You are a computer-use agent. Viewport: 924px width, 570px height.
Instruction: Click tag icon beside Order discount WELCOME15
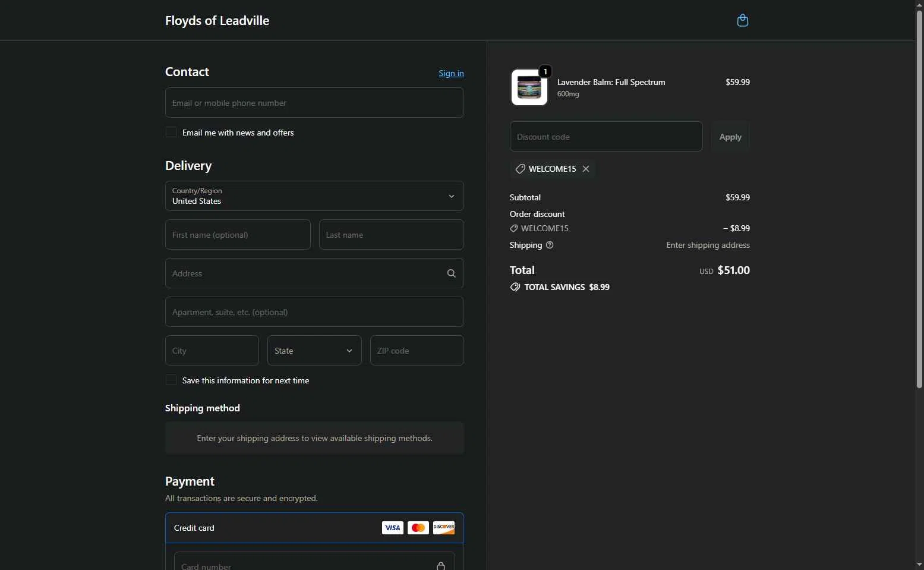(x=514, y=228)
